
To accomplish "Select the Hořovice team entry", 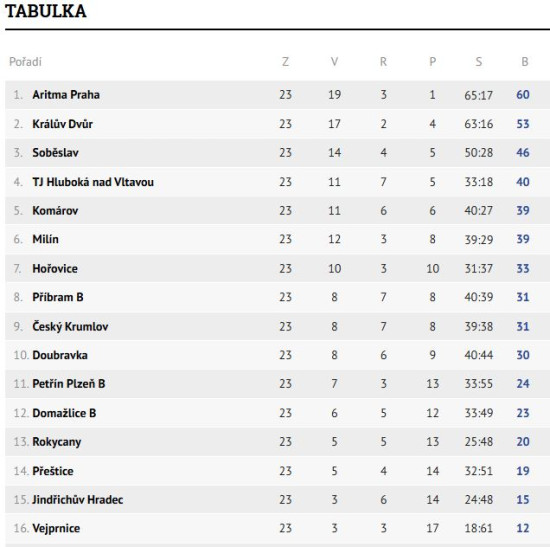I will [55, 269].
